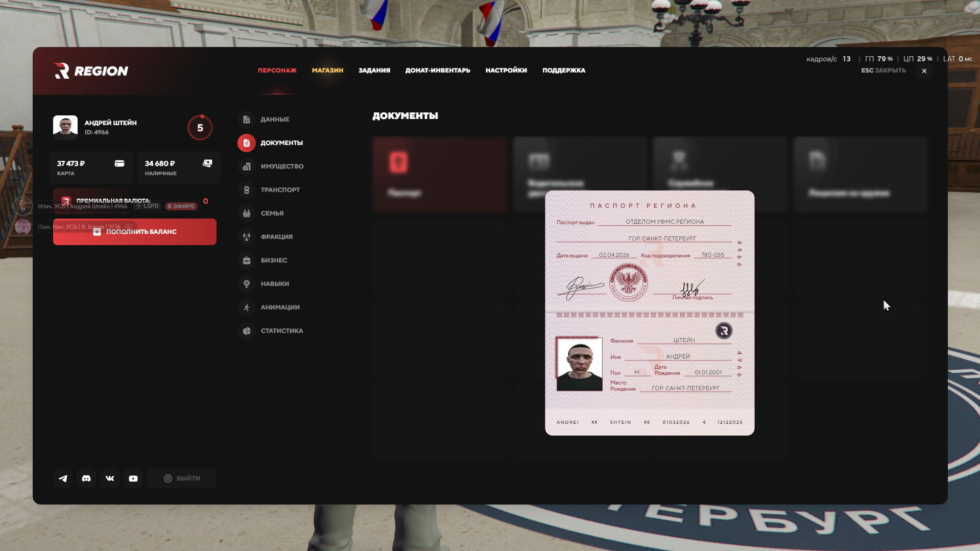980x551 pixels.
Task: Click Андрей Штейн's profile avatar
Action: pyautogui.click(x=65, y=127)
